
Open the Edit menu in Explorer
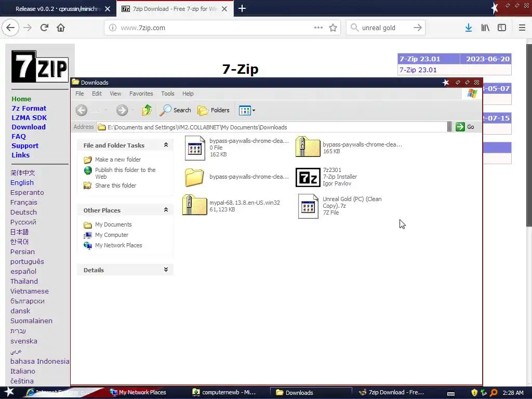97,94
